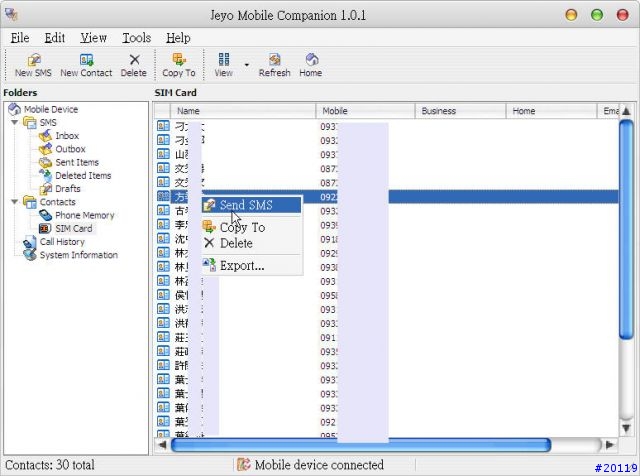Click the Home toolbar icon
This screenshot has height=476, width=640.
click(x=312, y=60)
